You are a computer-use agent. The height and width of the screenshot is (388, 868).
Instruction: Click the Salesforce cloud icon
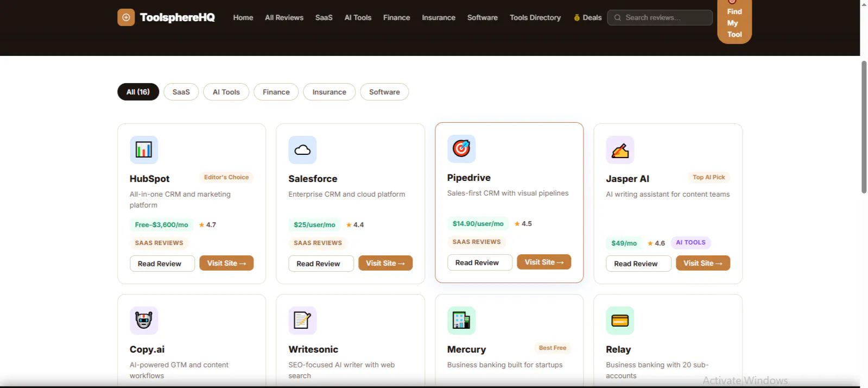(x=302, y=150)
